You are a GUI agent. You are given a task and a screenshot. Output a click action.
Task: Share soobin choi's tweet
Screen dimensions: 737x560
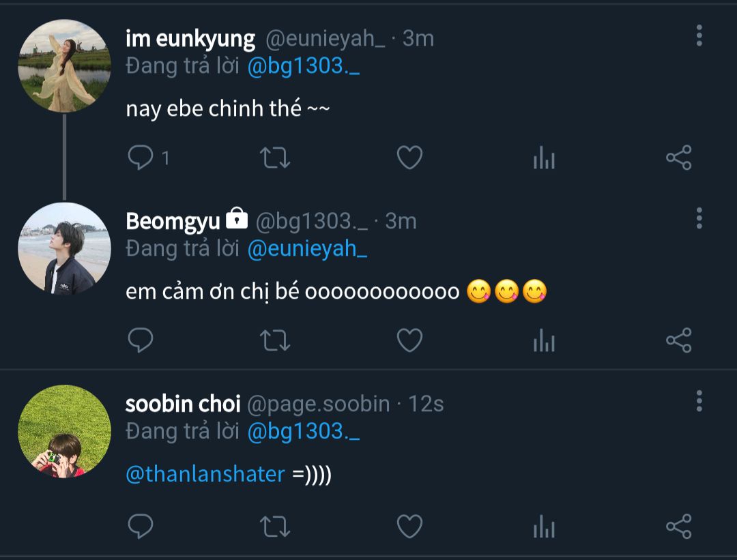[x=678, y=526]
